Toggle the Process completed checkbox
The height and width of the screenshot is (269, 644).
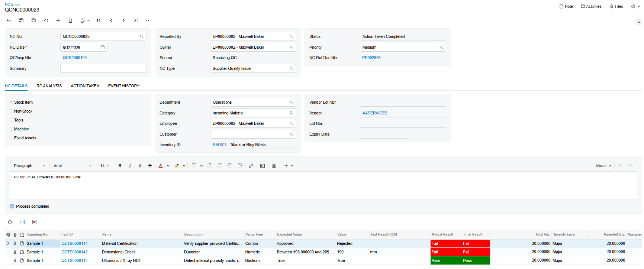pos(12,206)
